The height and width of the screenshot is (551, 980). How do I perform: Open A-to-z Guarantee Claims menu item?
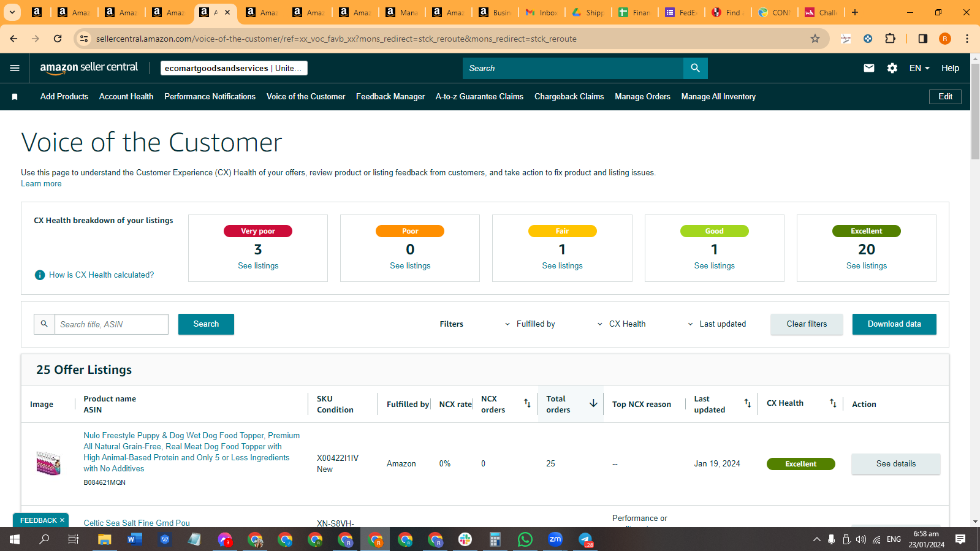point(479,97)
